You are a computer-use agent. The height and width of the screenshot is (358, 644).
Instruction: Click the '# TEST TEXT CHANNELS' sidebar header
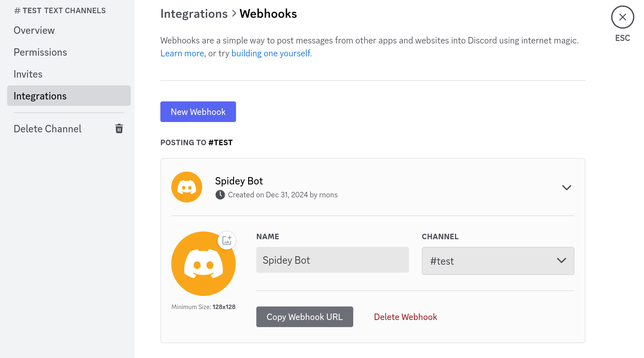pos(60,11)
